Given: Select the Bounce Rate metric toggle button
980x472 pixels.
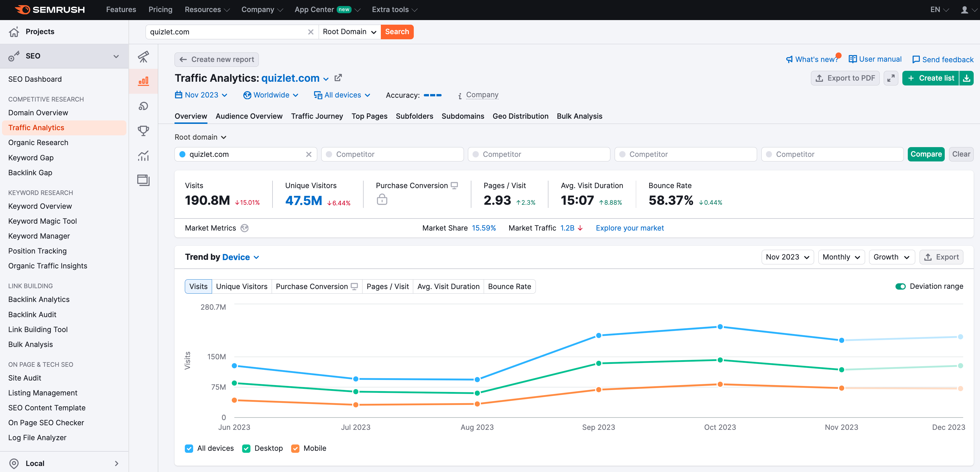Looking at the screenshot, I should click(509, 287).
